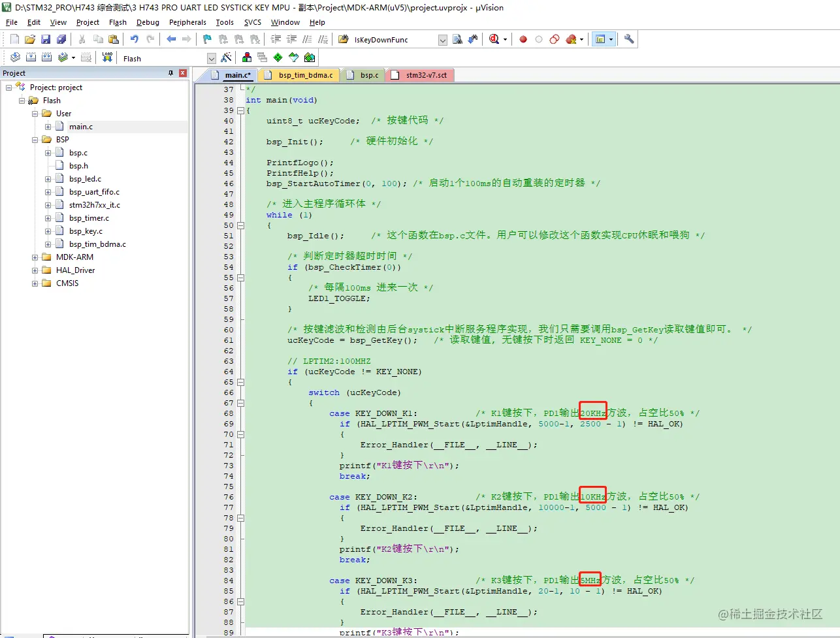
Task: Open Configuration with the wrench icon
Action: [x=629, y=39]
